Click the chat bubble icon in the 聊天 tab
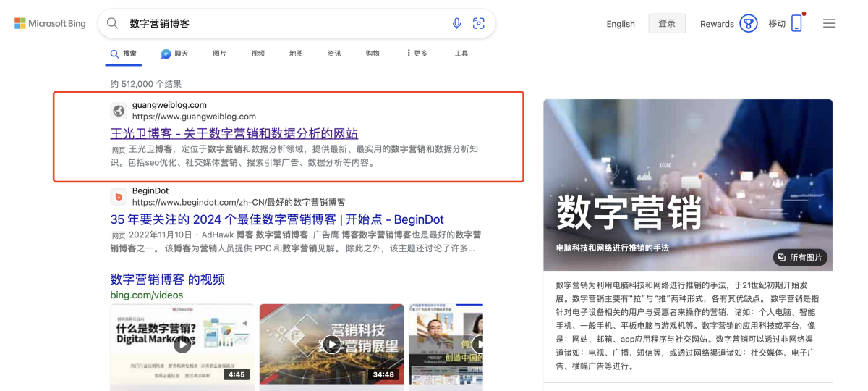 pos(166,54)
